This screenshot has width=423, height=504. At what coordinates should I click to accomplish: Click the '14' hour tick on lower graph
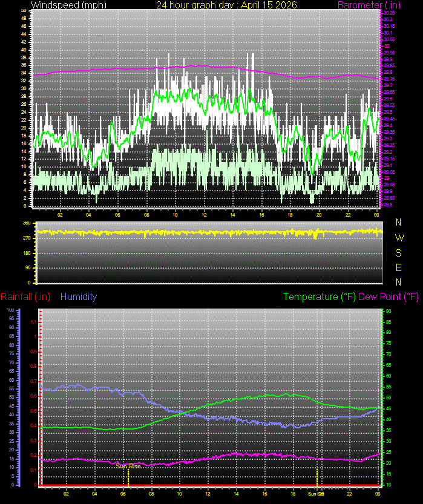point(236,494)
